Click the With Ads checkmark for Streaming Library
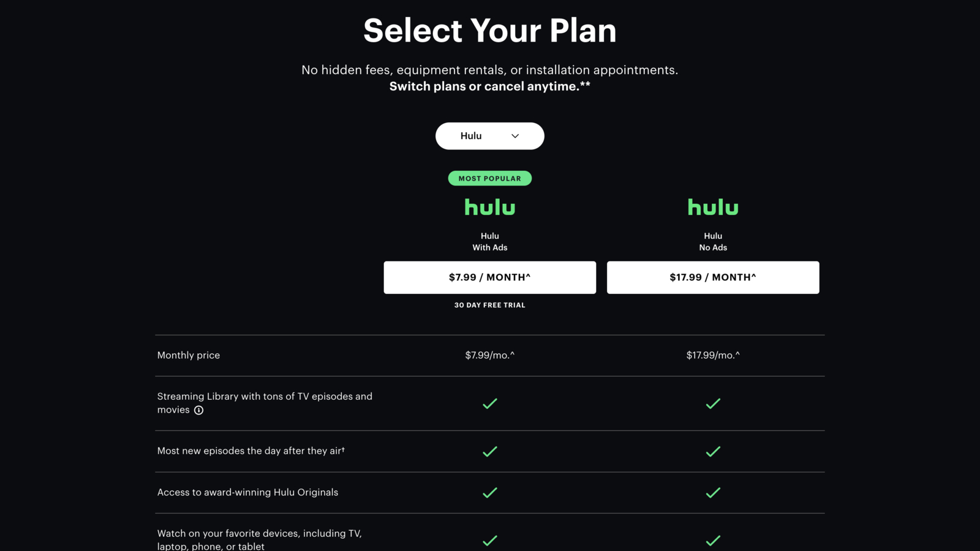980x551 pixels. [489, 403]
